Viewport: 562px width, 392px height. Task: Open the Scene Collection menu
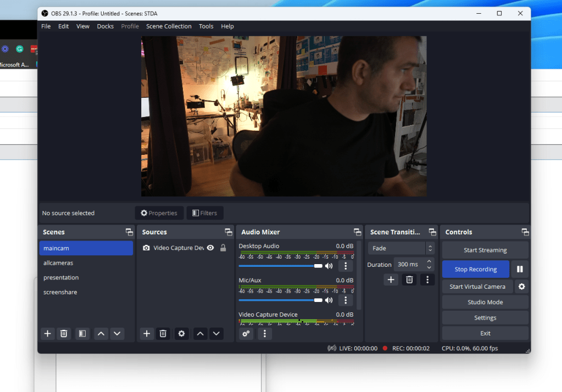[x=169, y=26]
